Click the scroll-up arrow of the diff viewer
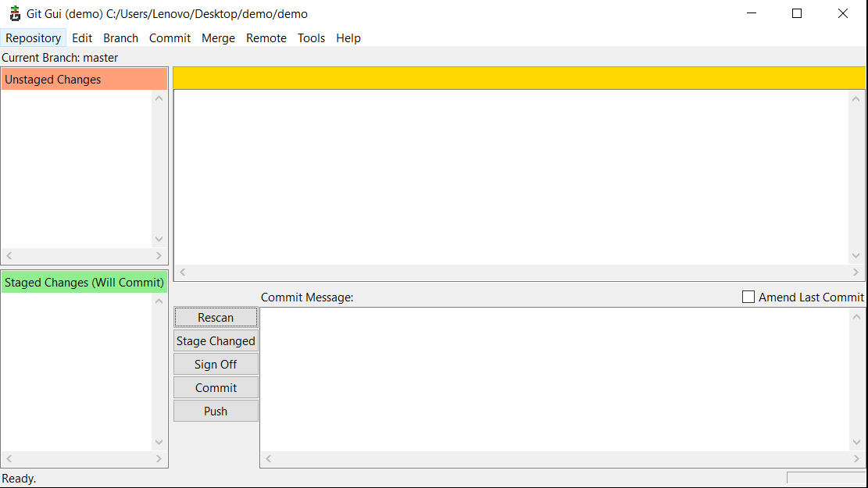Image resolution: width=868 pixels, height=488 pixels. [855, 98]
